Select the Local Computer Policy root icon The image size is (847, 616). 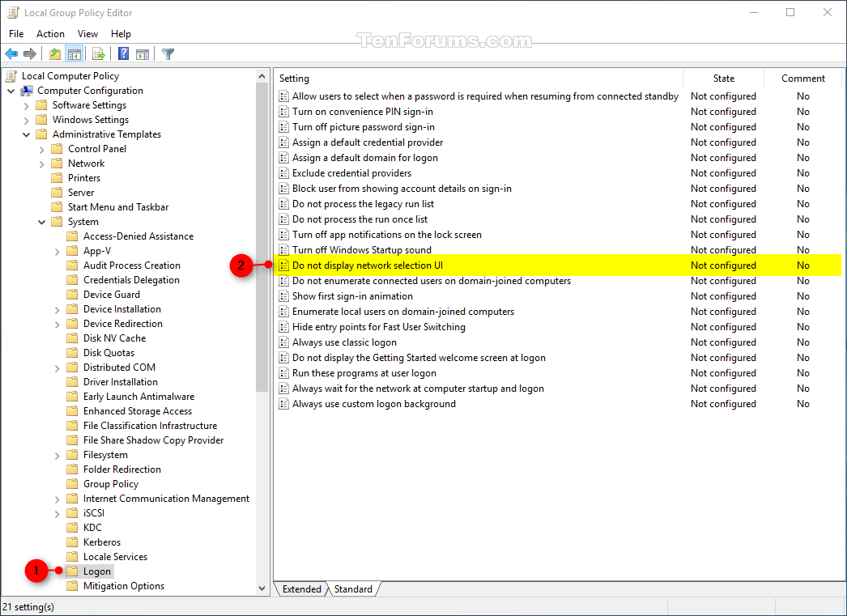(x=11, y=75)
